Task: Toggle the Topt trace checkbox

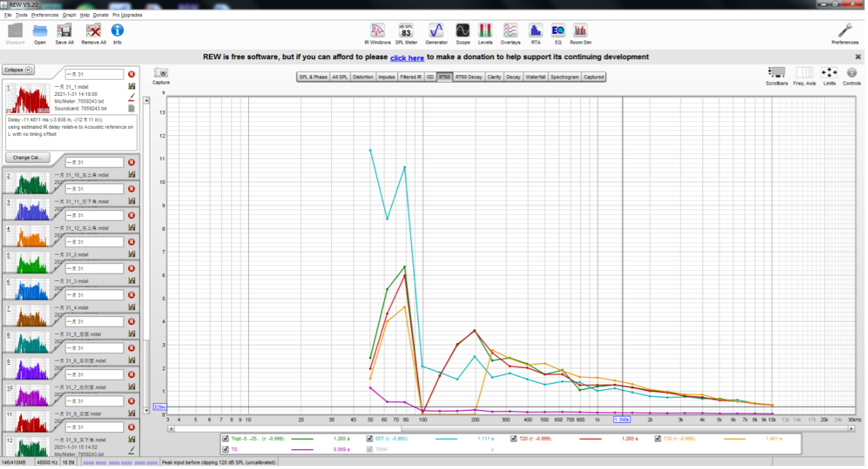Action: 225,438
